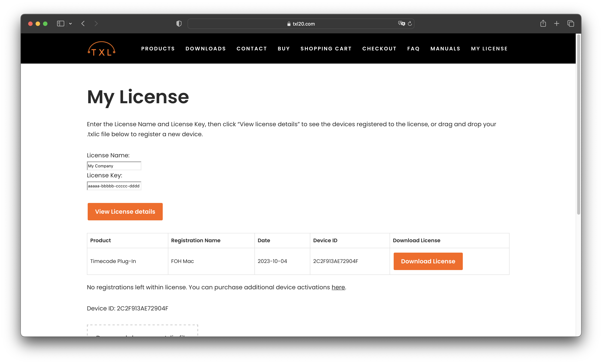
Task: Open the Share sheet icon
Action: [x=543, y=24]
